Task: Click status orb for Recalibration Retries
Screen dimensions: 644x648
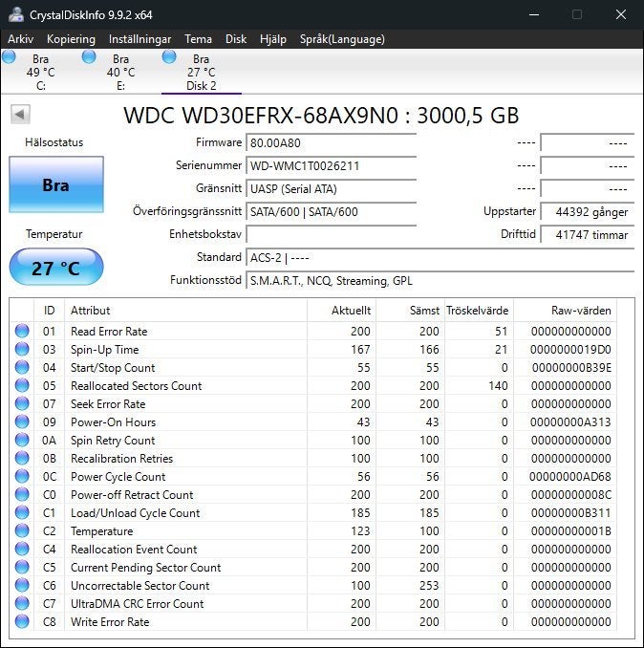Action: pos(22,458)
